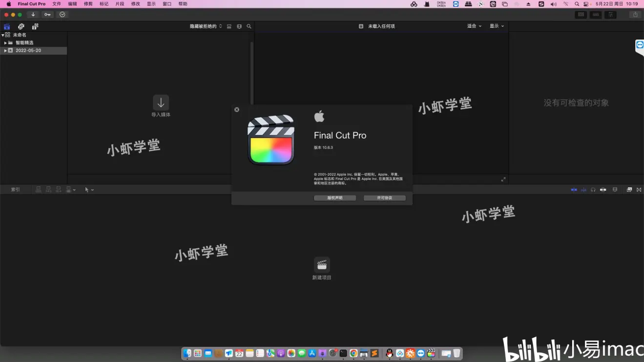644x362 pixels.
Task: Click the connect clip to storyline icon
Action: (39, 190)
